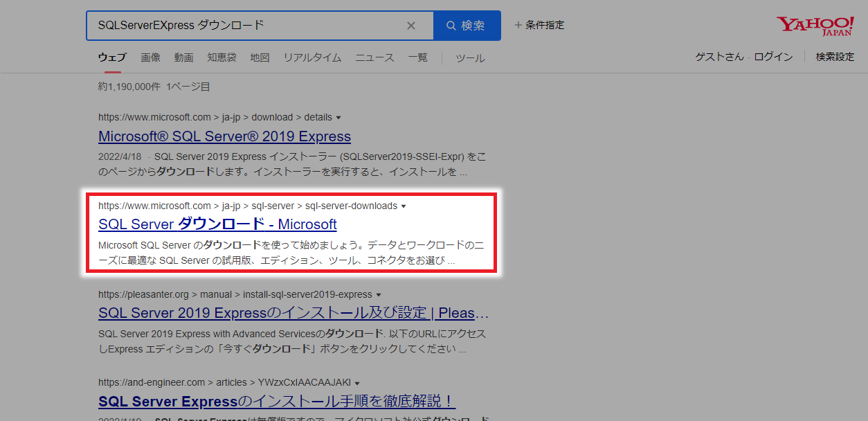Expand dropdown arrow beside download > details URL

[x=338, y=118]
